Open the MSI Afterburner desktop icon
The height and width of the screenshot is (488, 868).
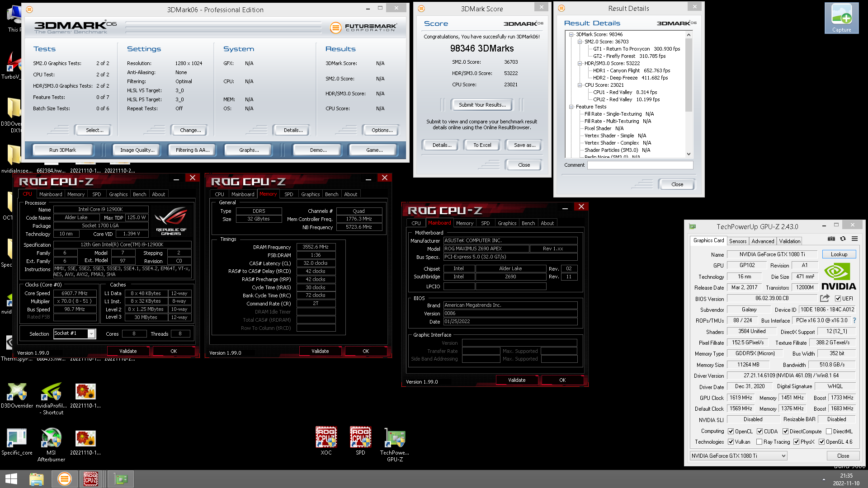pos(51,446)
